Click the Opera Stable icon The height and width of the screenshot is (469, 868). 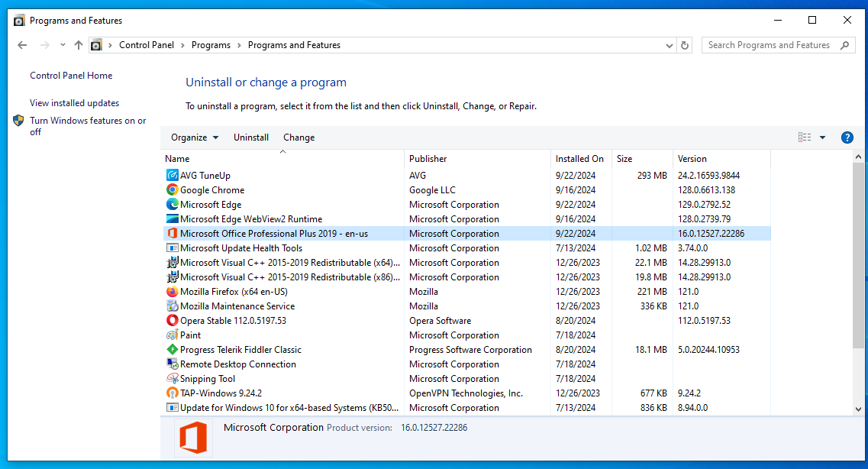point(173,320)
